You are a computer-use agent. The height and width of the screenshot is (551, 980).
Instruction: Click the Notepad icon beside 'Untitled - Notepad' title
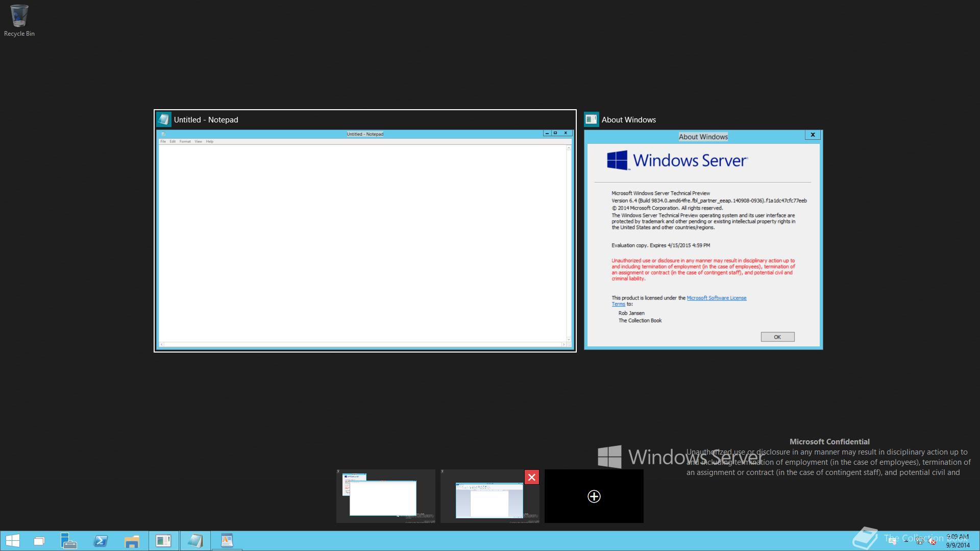[x=164, y=119]
